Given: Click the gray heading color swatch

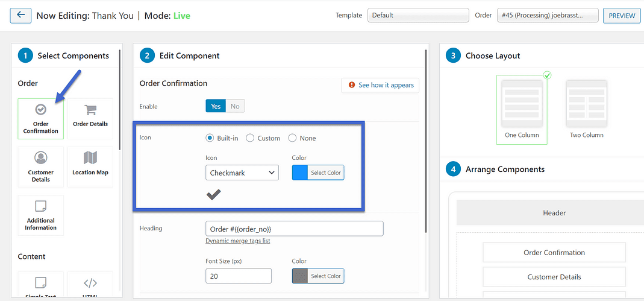Looking at the screenshot, I should tap(300, 276).
